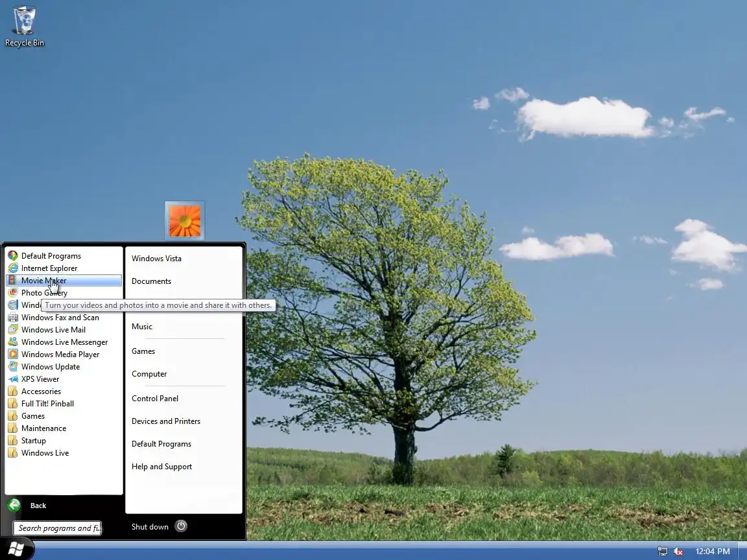Click the Windows Live Mail icon
Viewport: 747px width, 560px height.
13,329
